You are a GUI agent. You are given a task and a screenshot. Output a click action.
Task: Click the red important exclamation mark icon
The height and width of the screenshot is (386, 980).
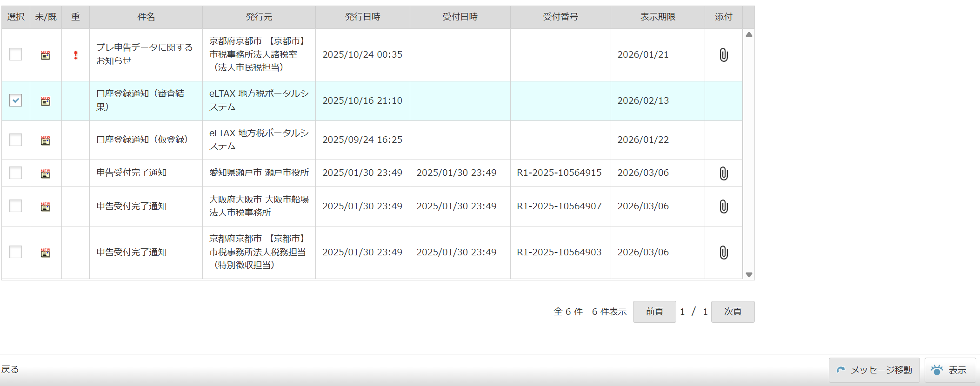pos(76,55)
